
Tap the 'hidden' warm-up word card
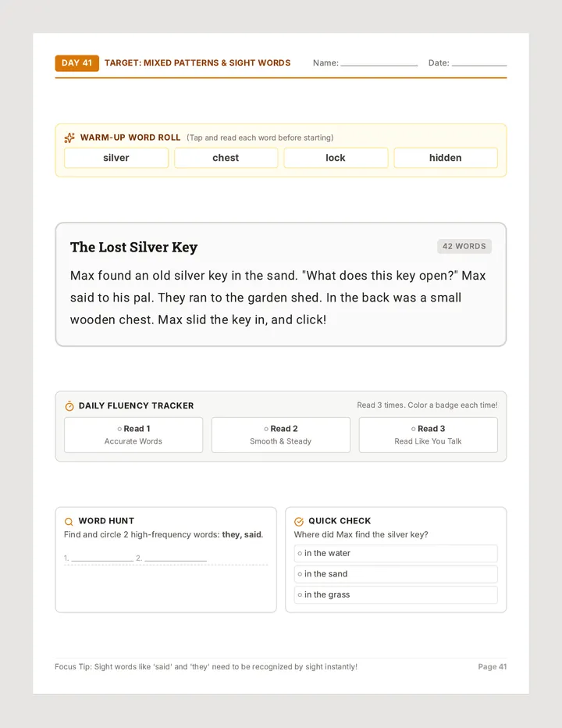coord(446,158)
